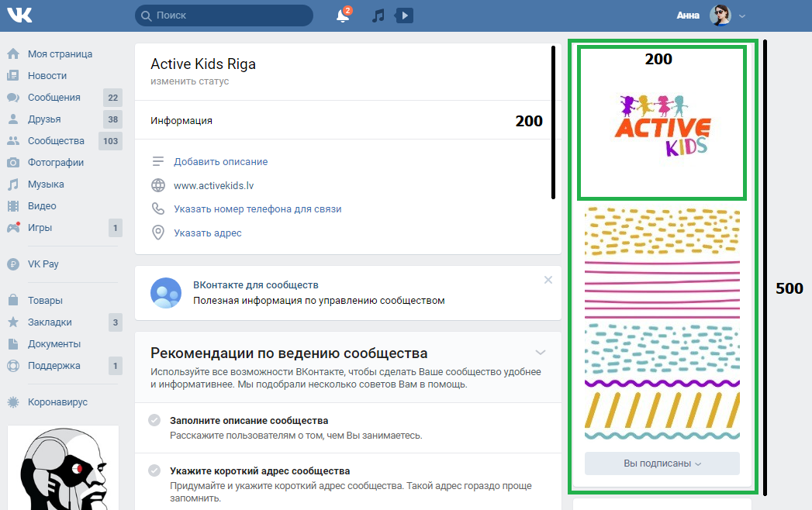This screenshot has width=812, height=510.
Task: Open Коронавирус menu item
Action: [57, 401]
